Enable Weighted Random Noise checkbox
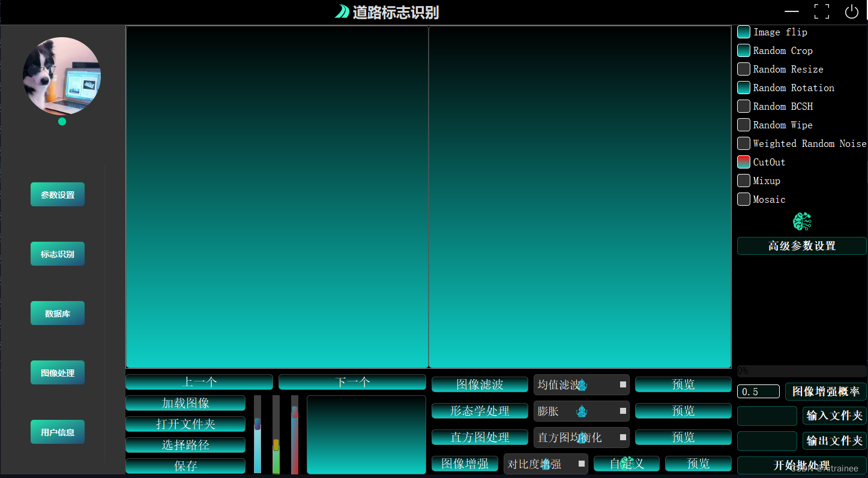 point(744,144)
